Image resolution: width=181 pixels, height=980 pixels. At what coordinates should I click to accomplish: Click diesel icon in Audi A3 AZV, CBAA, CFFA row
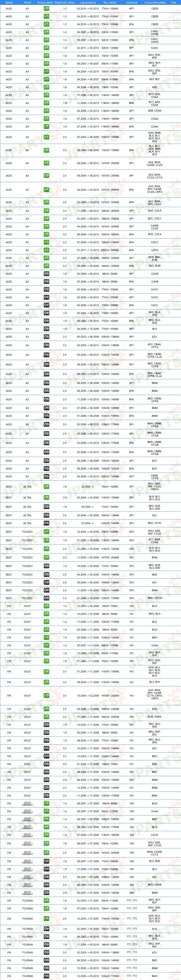point(46,345)
